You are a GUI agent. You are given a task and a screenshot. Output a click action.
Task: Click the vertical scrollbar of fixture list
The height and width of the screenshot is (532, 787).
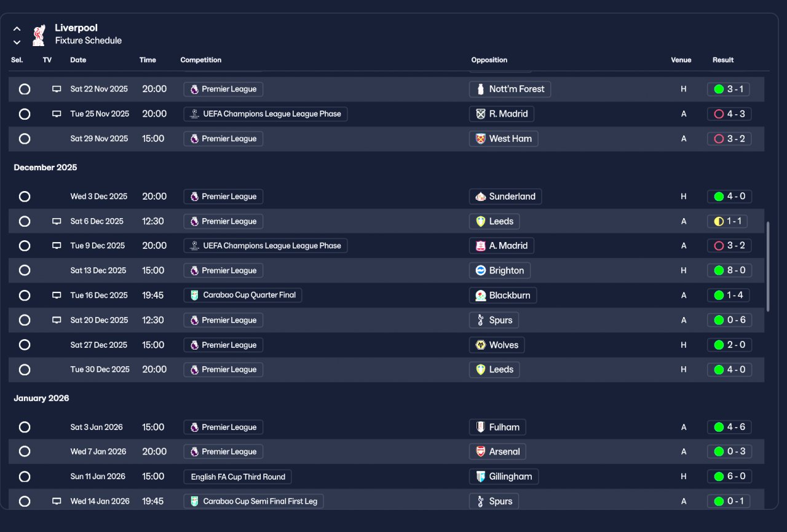click(767, 266)
